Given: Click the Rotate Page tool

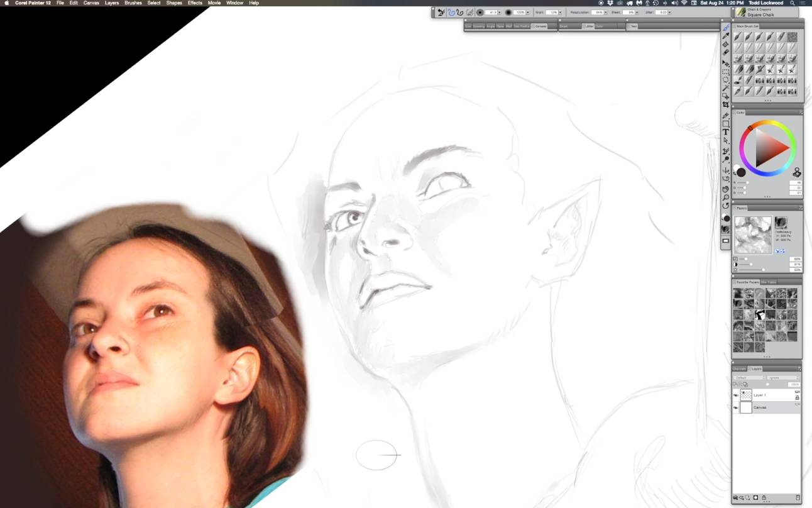Looking at the screenshot, I should (x=726, y=206).
